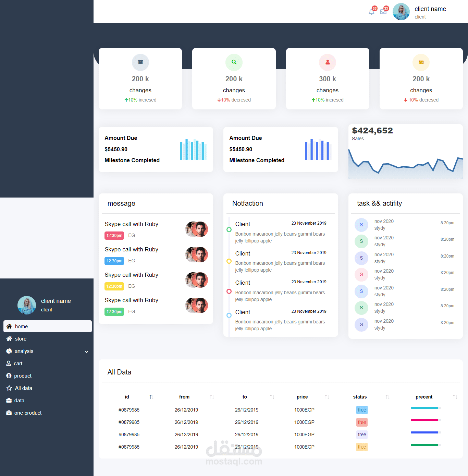Click the red user icon card

(x=328, y=62)
